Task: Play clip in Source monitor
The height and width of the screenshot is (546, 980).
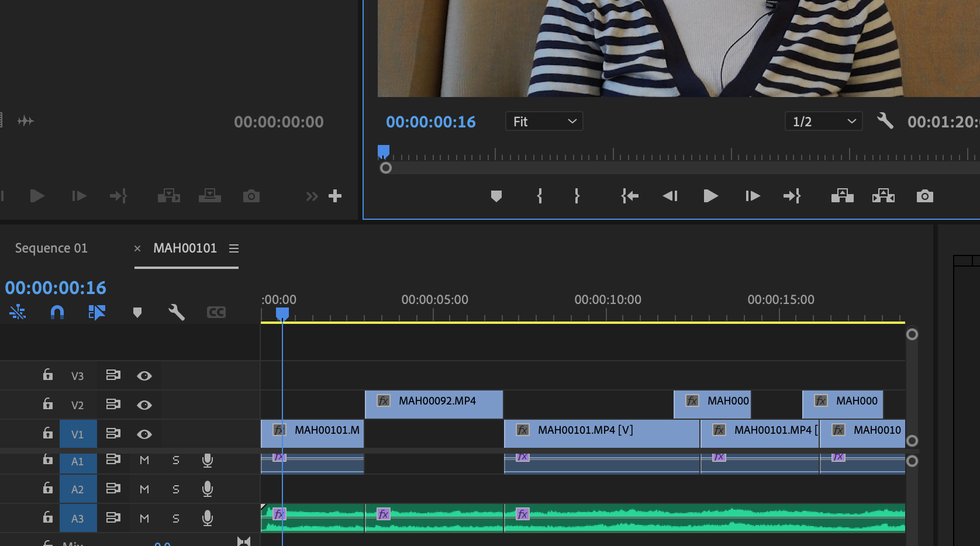Action: tap(37, 196)
